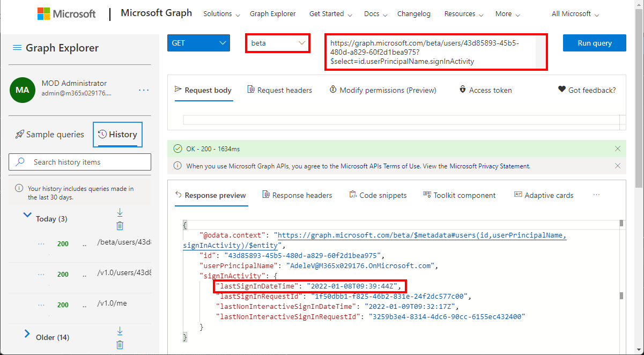Dismiss the OK 200 status message

click(618, 149)
